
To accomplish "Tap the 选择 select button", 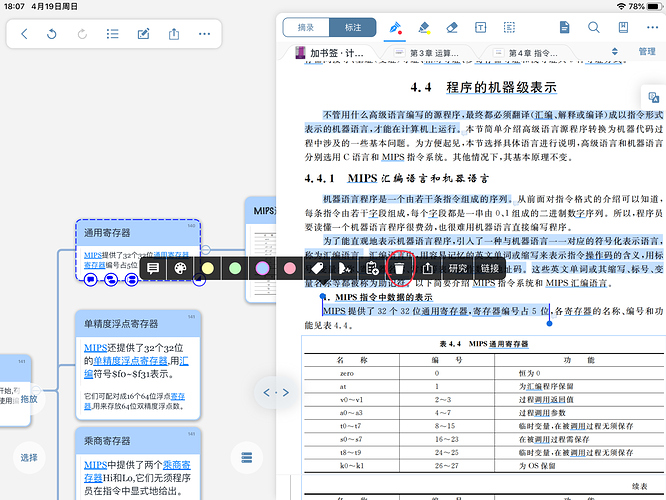I will point(29,458).
